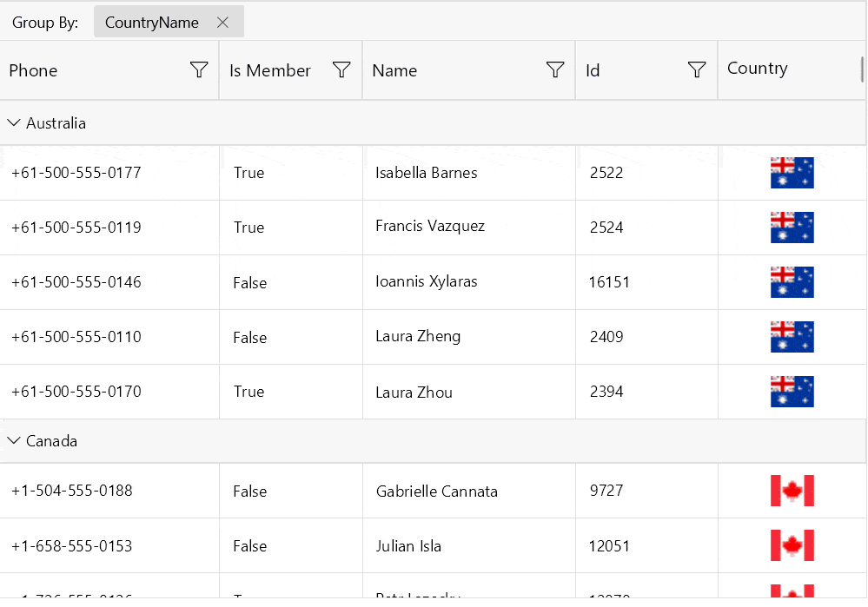
Task: Open the Phone column filter
Action: click(199, 69)
